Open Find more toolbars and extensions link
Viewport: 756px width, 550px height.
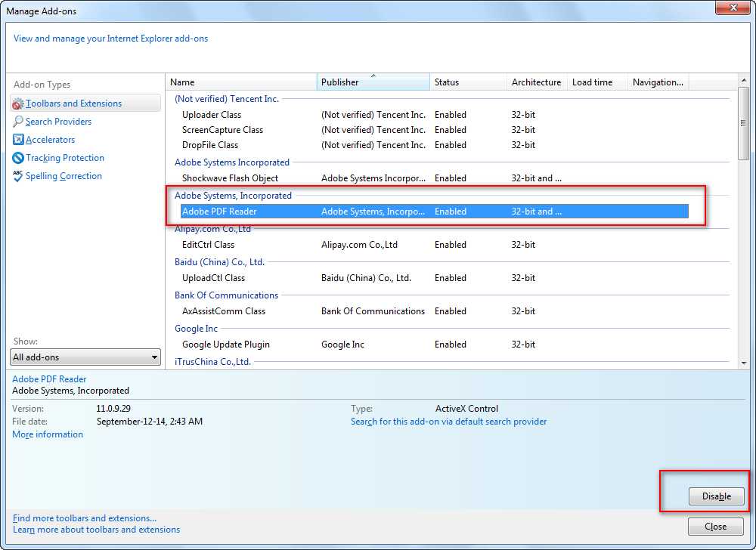tap(85, 518)
